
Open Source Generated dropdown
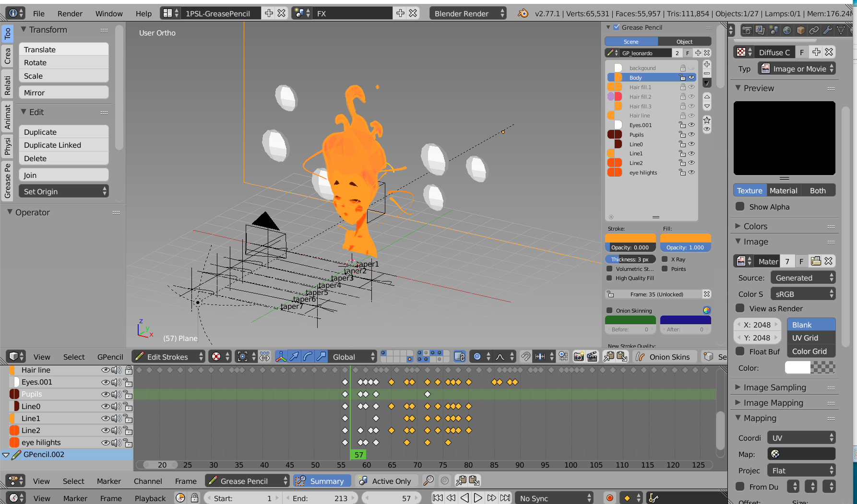[803, 278]
